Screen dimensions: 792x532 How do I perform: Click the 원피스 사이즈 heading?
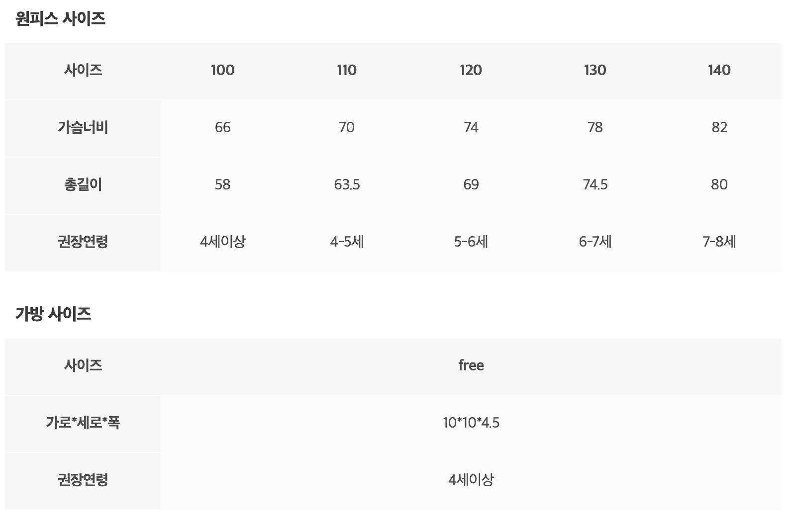[60, 19]
